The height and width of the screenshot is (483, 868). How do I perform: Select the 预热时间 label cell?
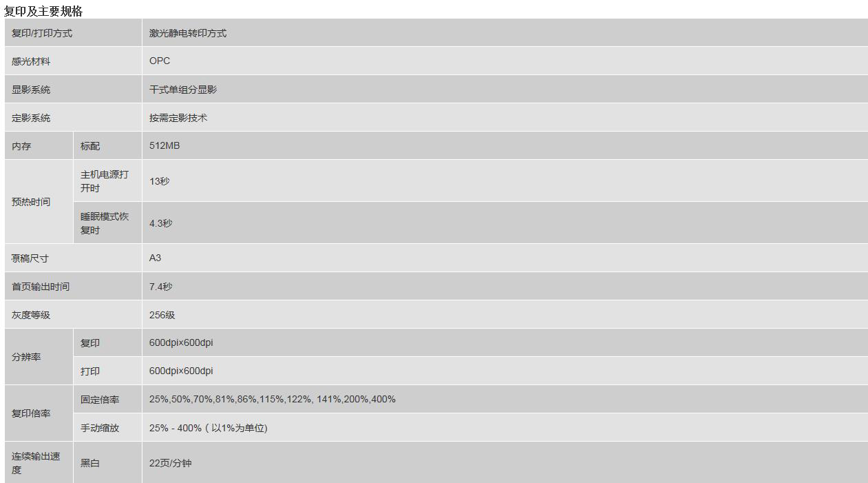tap(39, 202)
